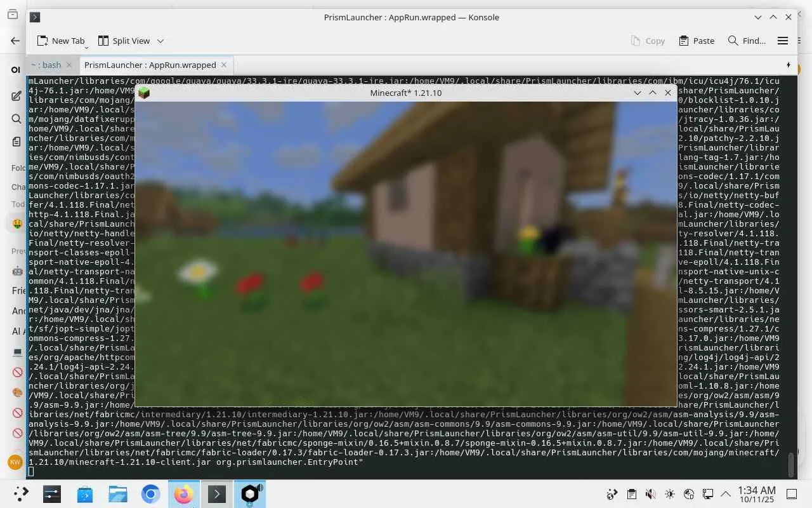Screen dimensions: 812x508
Task: Click the back arrow in the background window
Action: click(15, 41)
